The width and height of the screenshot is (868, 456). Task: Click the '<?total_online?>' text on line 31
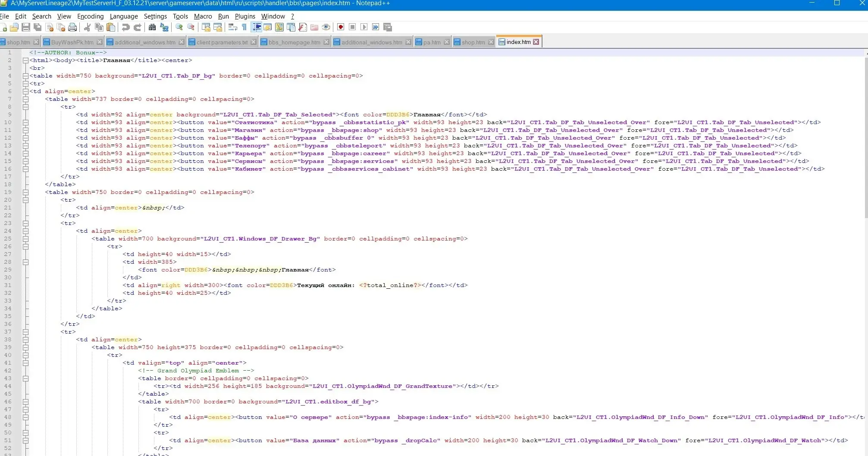point(390,285)
